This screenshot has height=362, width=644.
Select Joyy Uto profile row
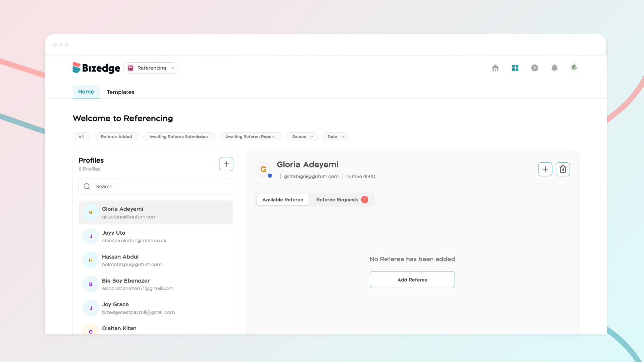click(156, 236)
